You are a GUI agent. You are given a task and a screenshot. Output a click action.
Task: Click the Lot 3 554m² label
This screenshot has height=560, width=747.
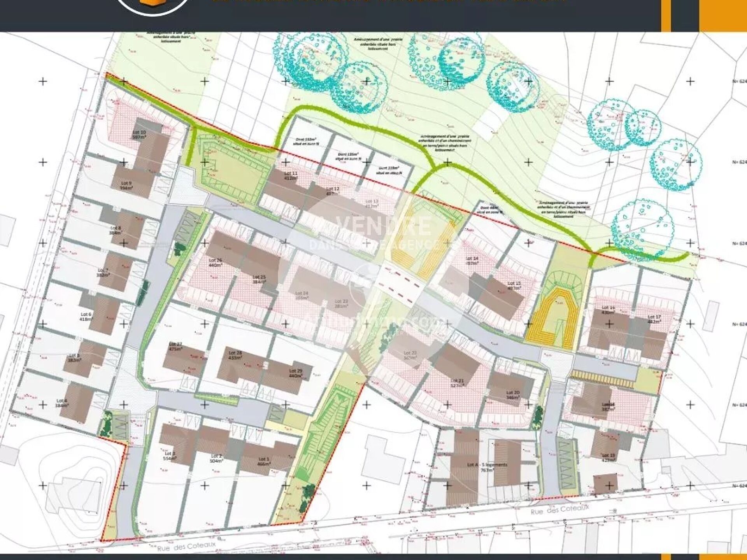[x=170, y=456]
